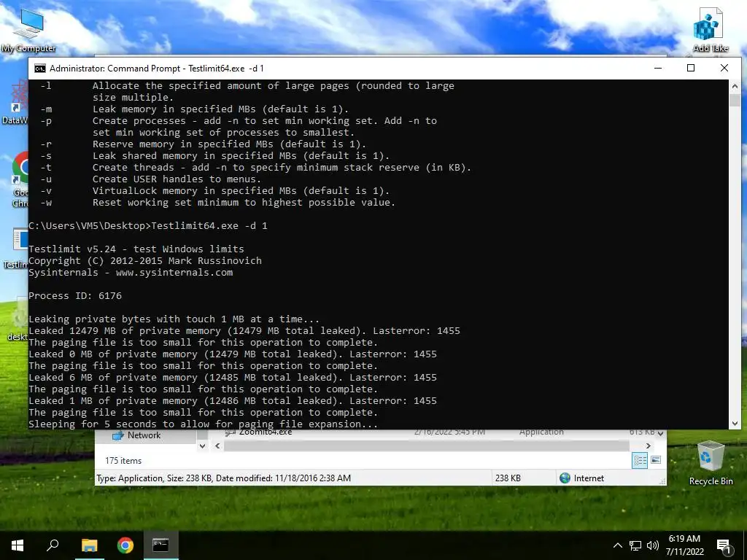Click the 'Sysinternals - www.sysinternals.com' line
Image resolution: width=747 pixels, height=560 pixels.
tap(131, 273)
